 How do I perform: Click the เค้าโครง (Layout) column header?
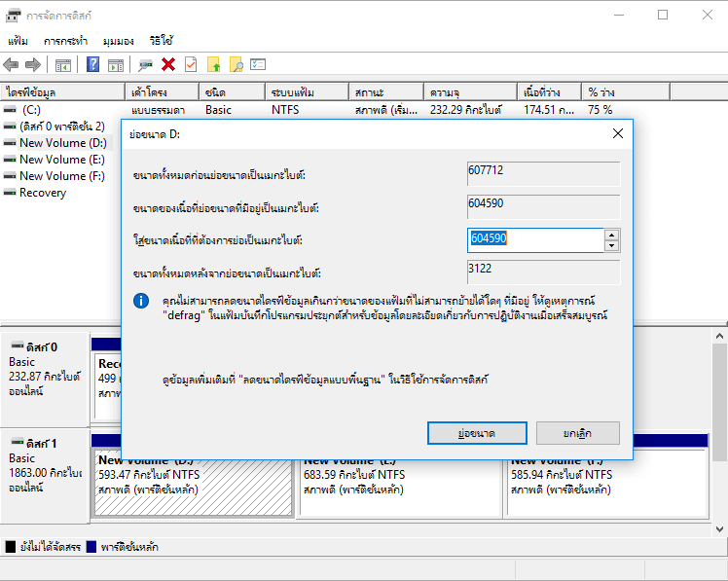pos(162,91)
